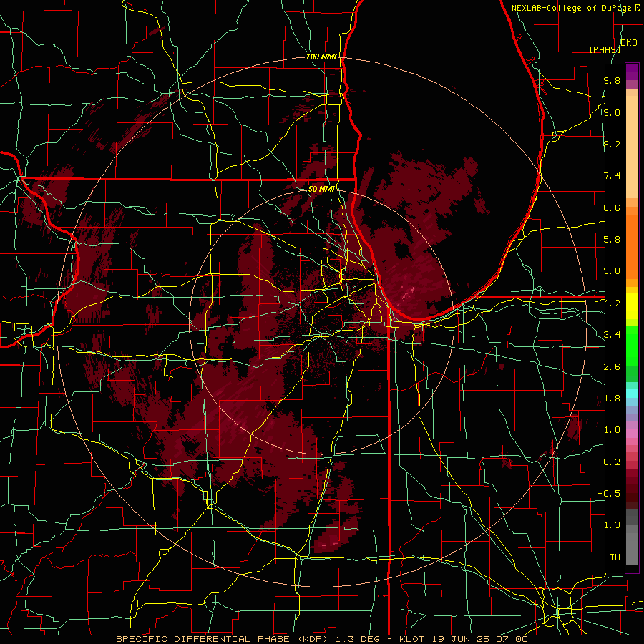Click the 9.0 scale value

click(x=612, y=112)
